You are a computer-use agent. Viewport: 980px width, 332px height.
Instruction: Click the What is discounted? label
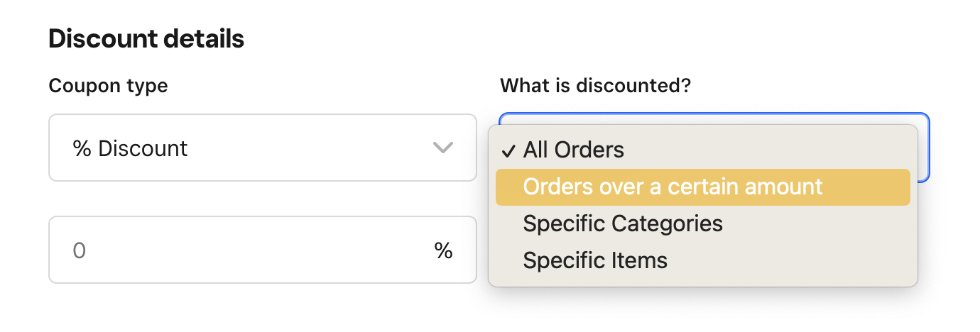[596, 86]
